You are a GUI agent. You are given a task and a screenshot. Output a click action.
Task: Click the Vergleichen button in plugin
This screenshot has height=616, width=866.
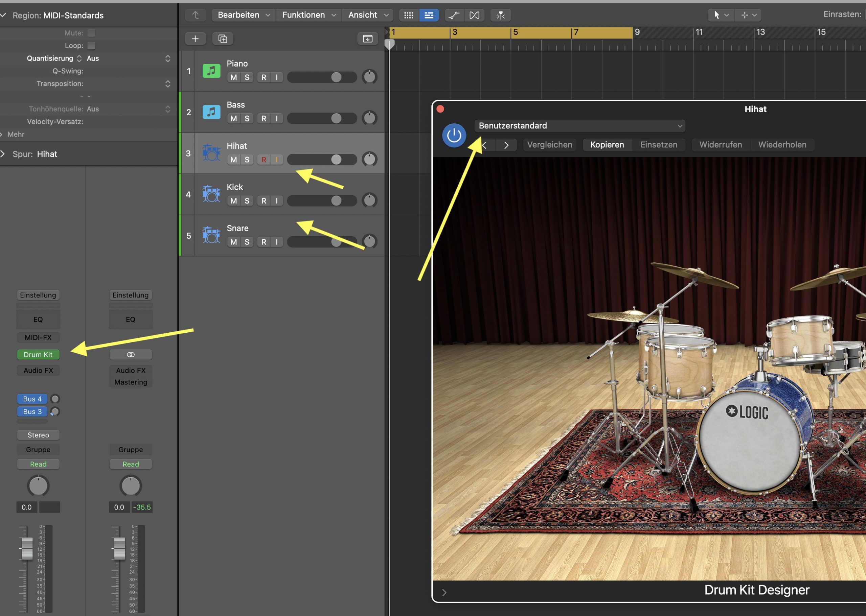(x=549, y=145)
